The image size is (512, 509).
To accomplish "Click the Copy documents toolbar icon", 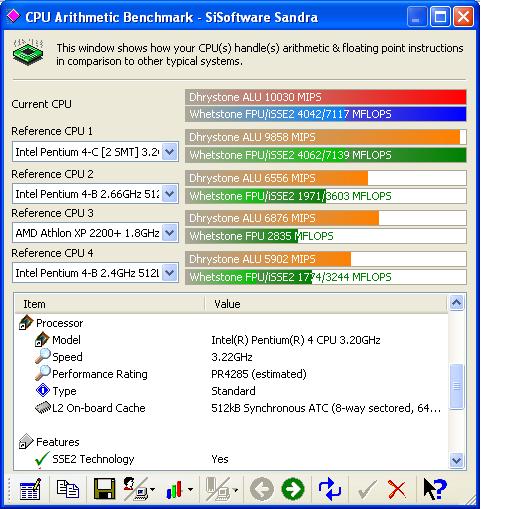I will pyautogui.click(x=68, y=489).
